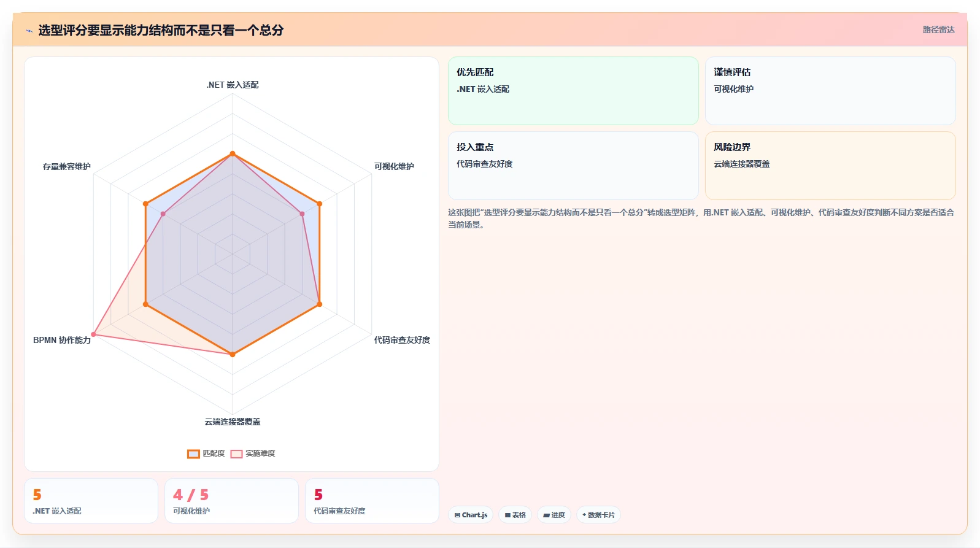Click the .NET 嵌入适配 radar axis label
This screenshot has height=548, width=980.
coord(233,85)
